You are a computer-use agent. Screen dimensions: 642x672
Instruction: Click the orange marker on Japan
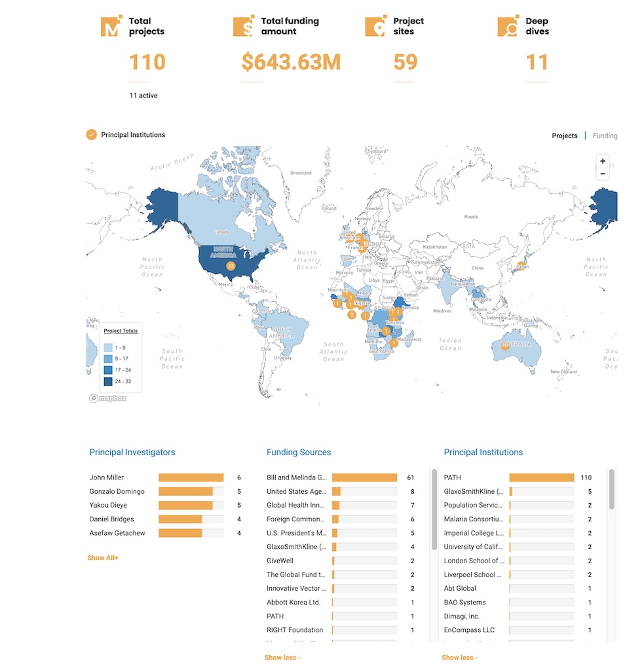pos(521,266)
